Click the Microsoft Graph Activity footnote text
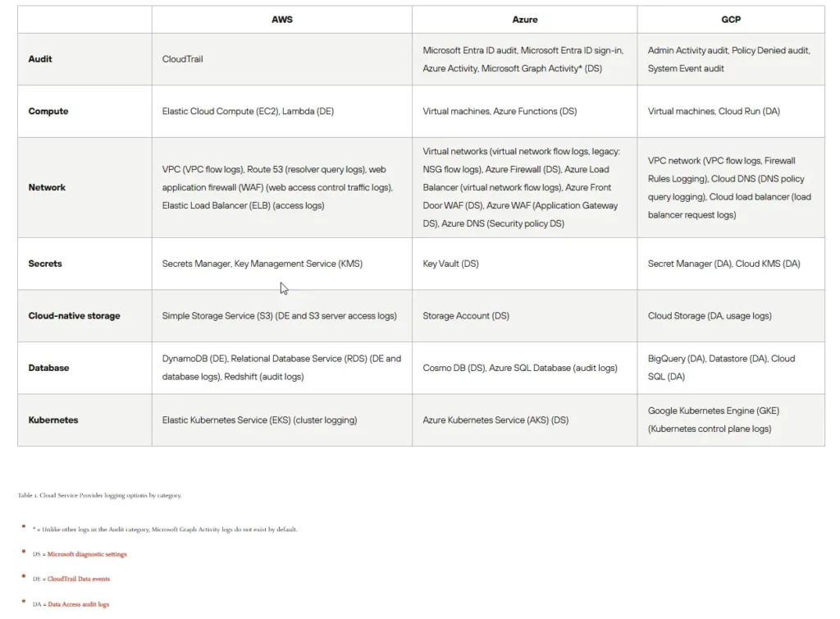This screenshot has height=619, width=840. point(165,530)
